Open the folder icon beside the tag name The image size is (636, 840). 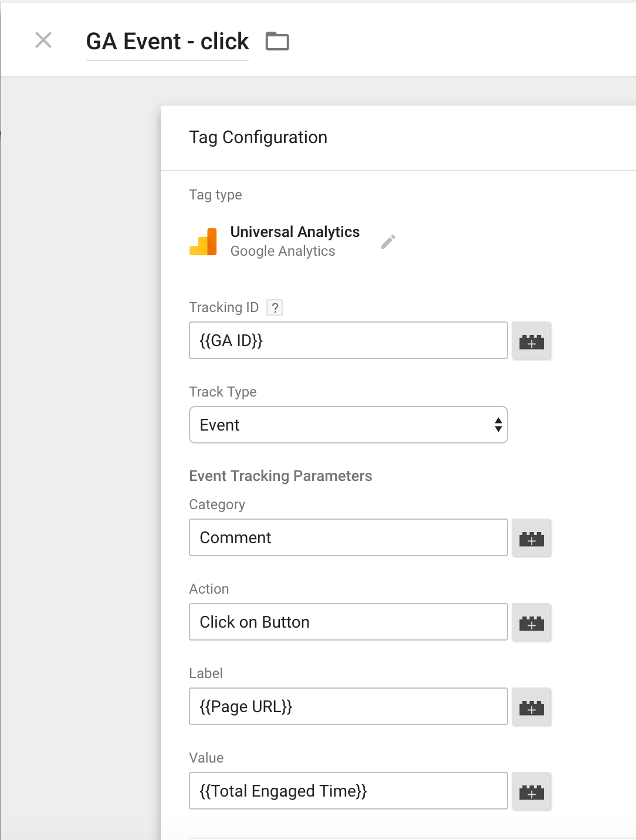pyautogui.click(x=278, y=41)
